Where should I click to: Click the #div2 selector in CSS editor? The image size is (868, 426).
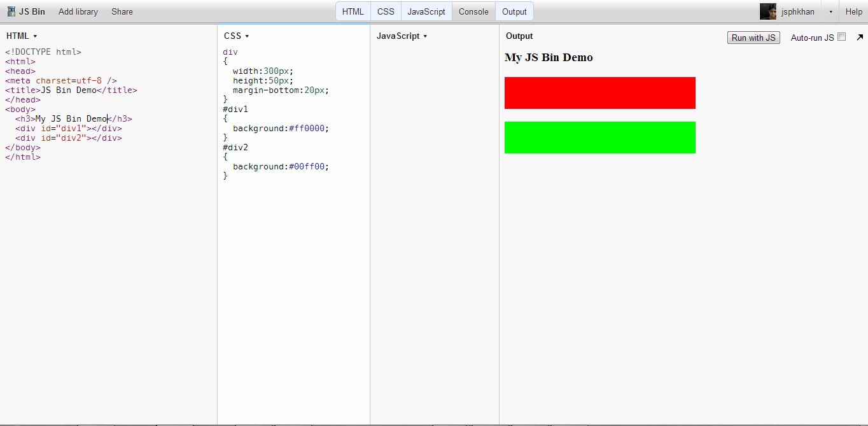pos(235,148)
